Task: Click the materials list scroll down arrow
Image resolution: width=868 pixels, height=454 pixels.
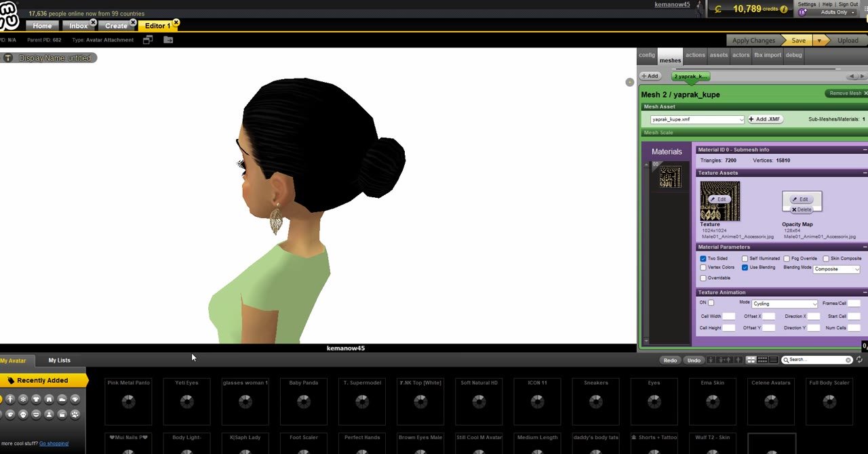Action: [x=646, y=341]
